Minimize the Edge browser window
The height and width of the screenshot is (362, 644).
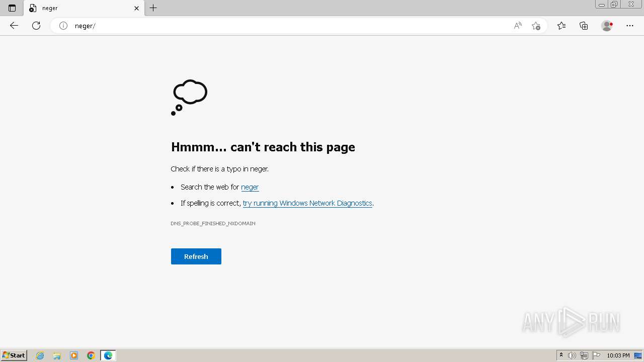click(x=601, y=5)
